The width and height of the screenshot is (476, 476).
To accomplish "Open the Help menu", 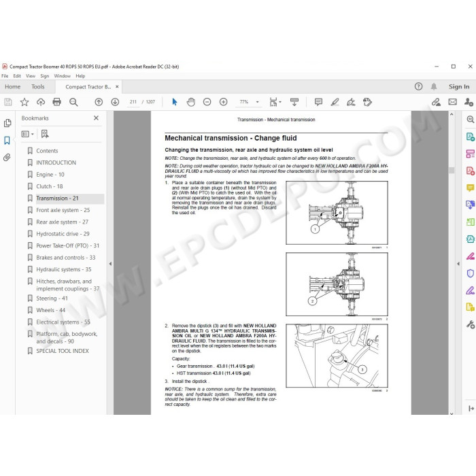I will (x=80, y=76).
